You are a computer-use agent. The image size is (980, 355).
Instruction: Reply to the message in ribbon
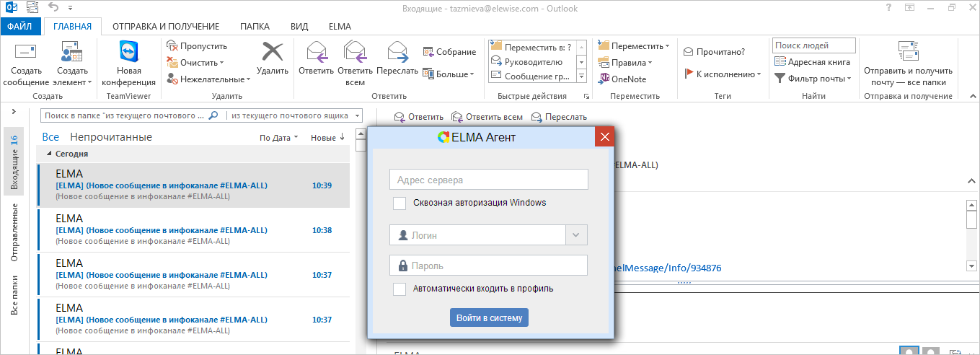[x=316, y=58]
